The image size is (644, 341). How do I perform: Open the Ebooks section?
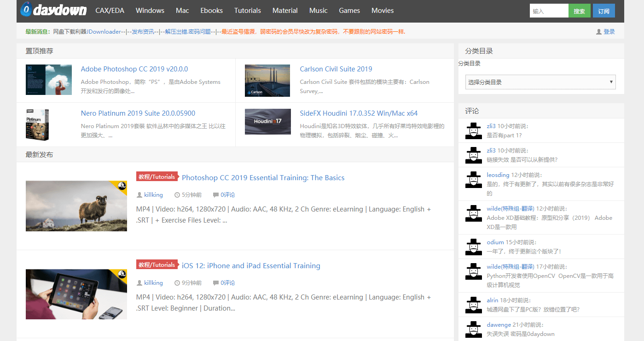(x=212, y=10)
